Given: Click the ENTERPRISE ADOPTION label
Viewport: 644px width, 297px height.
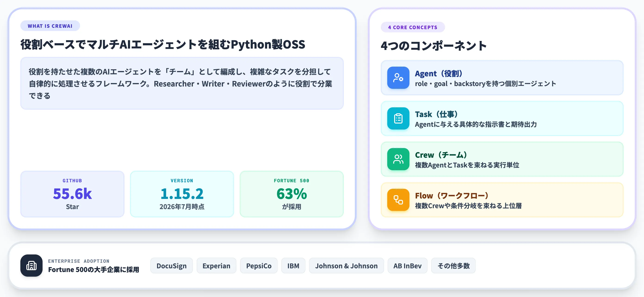Looking at the screenshot, I should click(x=79, y=261).
